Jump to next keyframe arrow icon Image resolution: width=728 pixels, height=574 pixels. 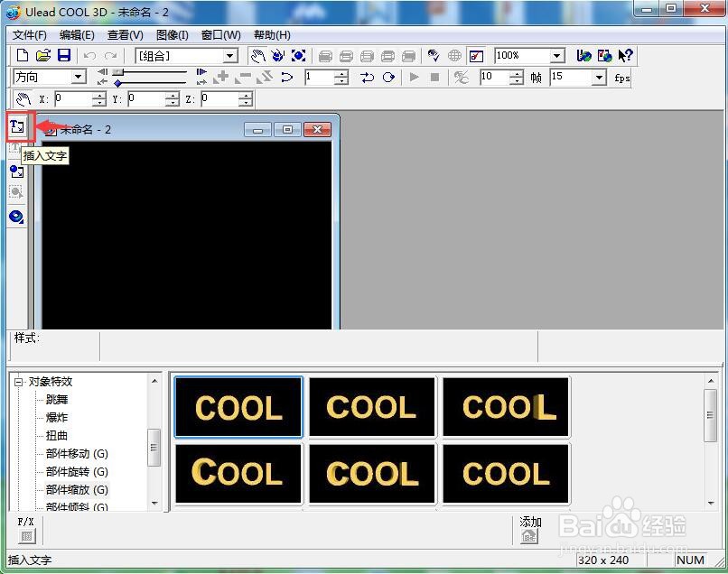coord(201,71)
